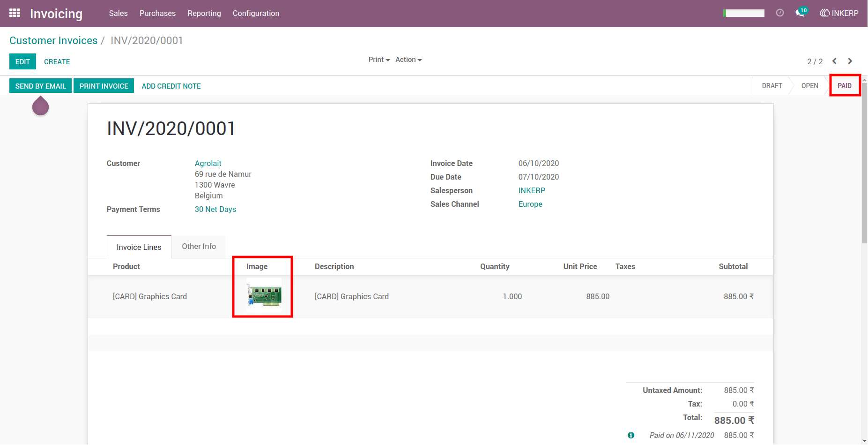Open the INKERP user menu
The image size is (868, 445).
pyautogui.click(x=839, y=13)
